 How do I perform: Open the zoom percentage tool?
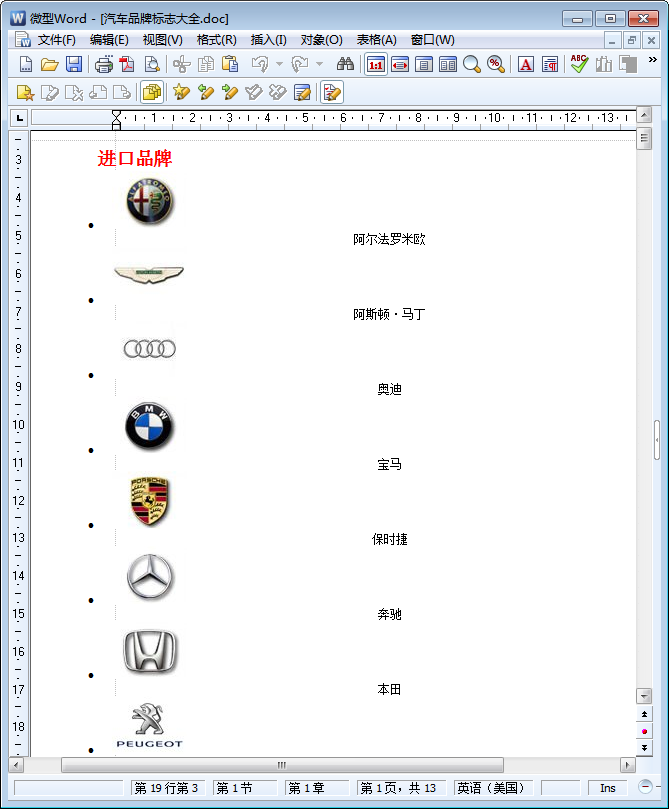pyautogui.click(x=496, y=64)
